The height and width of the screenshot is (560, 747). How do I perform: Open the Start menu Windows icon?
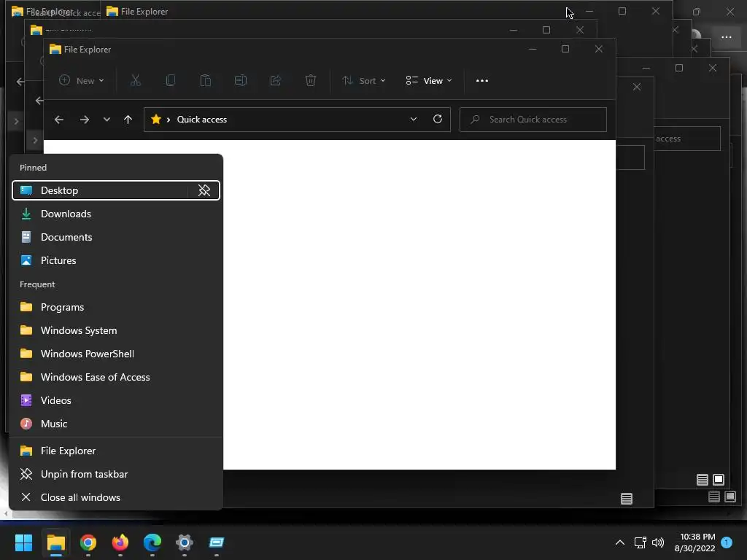[23, 542]
